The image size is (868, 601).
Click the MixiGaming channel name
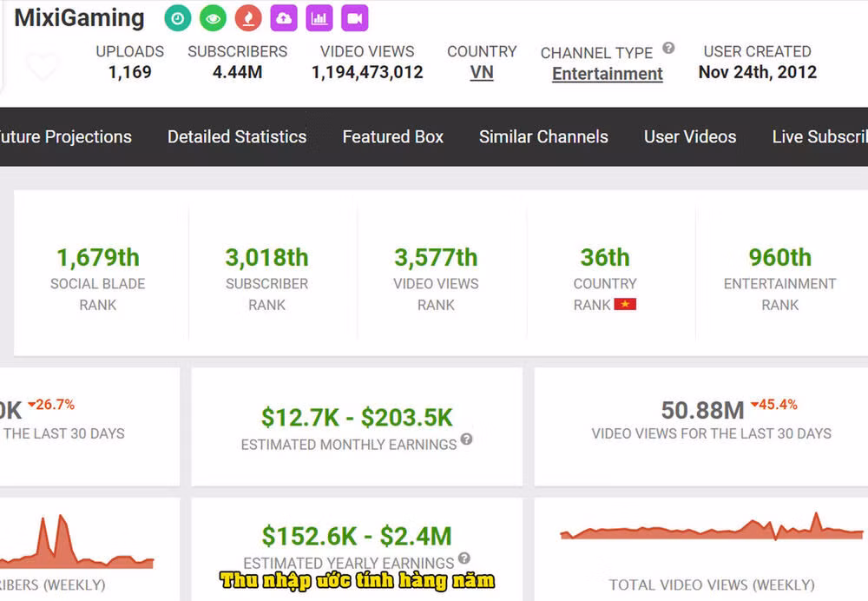point(79,18)
